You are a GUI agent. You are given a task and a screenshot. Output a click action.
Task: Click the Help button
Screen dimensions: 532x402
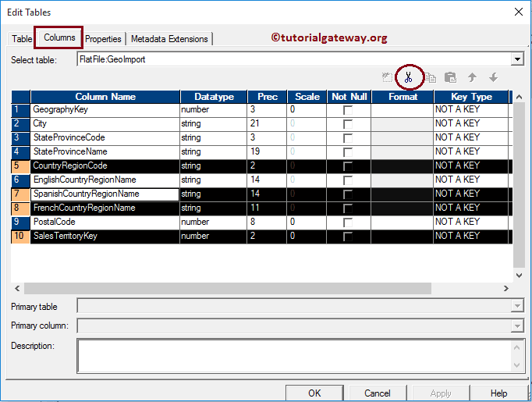pyautogui.click(x=498, y=393)
